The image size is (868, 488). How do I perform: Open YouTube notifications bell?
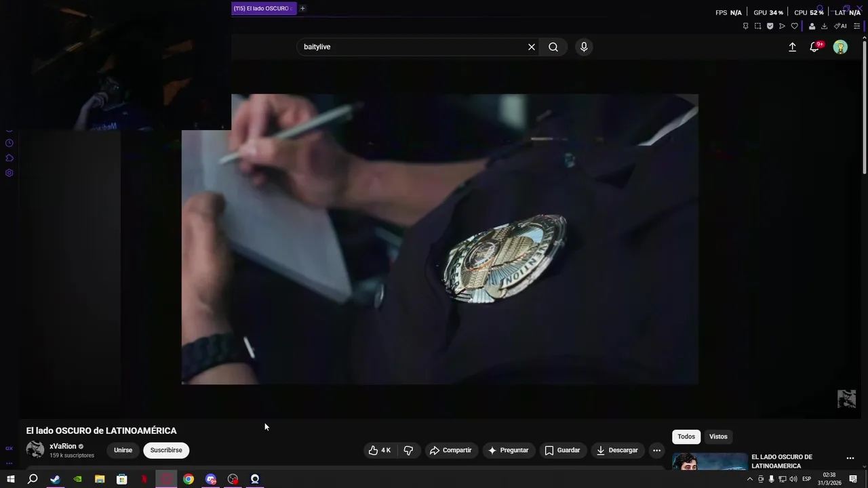click(x=814, y=47)
